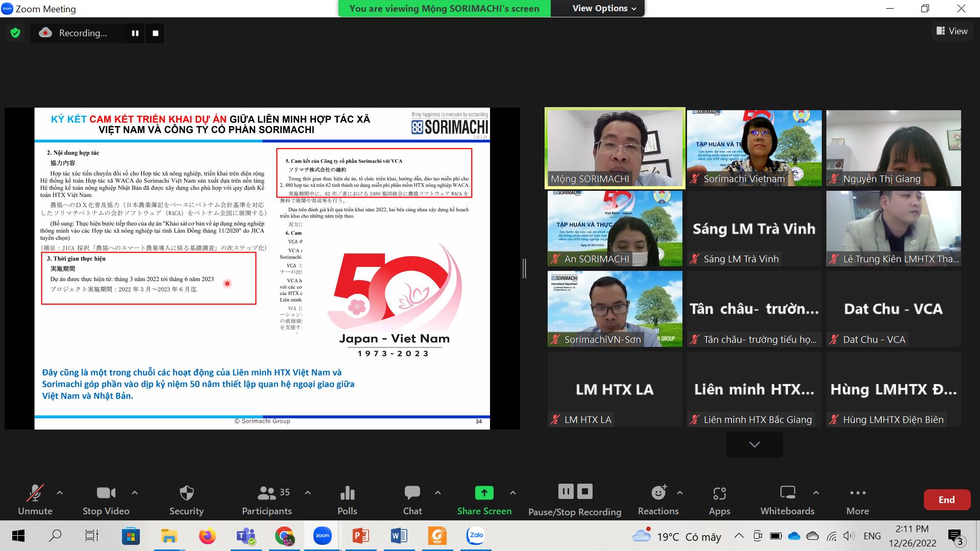980x551 pixels.
Task: Pause recording via top-left indicator
Action: 135,33
